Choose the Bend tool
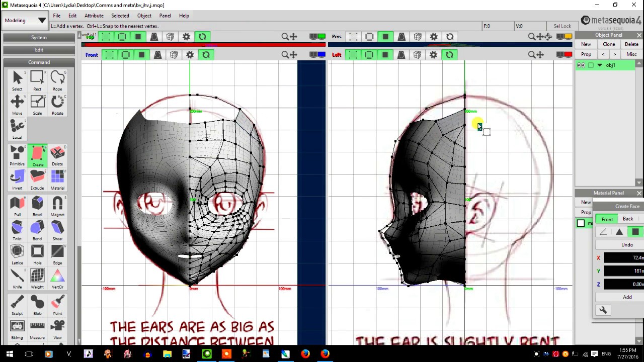Viewport: 644px width, 362px height. click(x=37, y=230)
